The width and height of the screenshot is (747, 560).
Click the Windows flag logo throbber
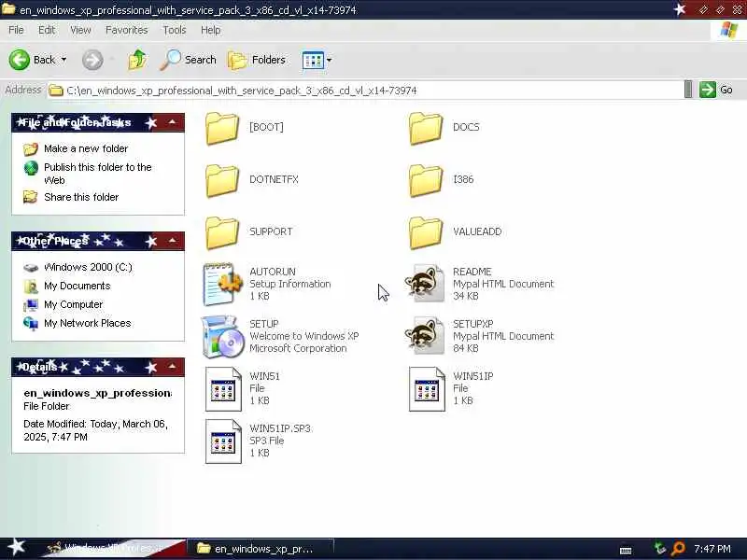729,31
